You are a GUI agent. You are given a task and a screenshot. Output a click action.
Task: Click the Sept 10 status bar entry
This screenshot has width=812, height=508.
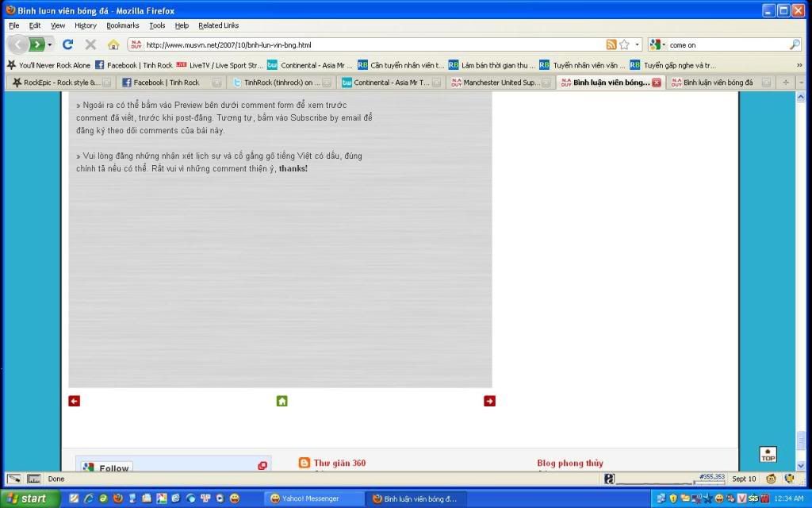tap(744, 479)
